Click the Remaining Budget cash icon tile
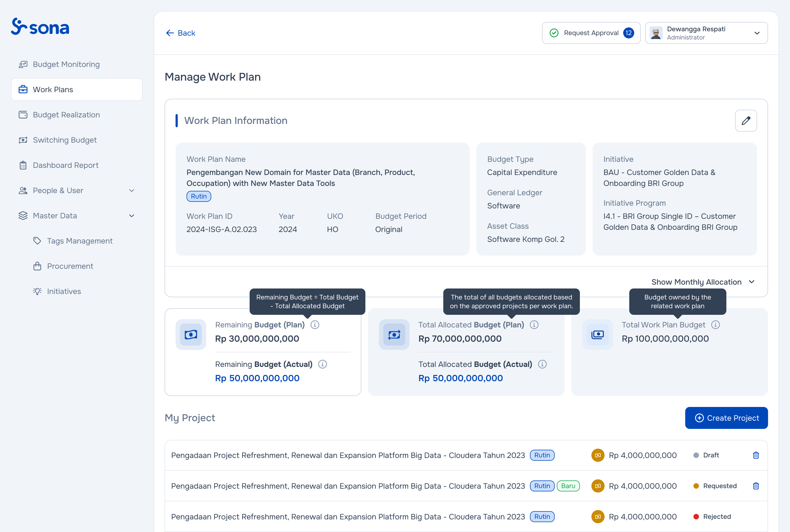This screenshot has height=532, width=790. tap(191, 335)
